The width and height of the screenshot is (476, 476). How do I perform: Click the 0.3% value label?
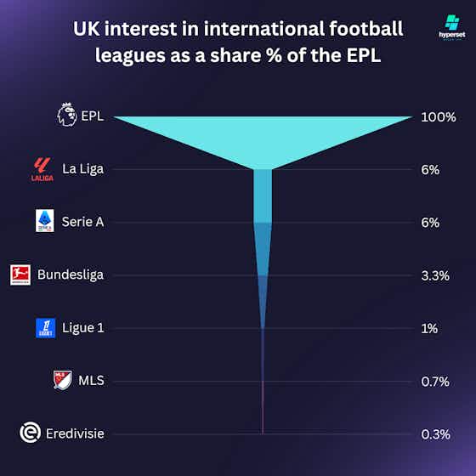point(435,434)
